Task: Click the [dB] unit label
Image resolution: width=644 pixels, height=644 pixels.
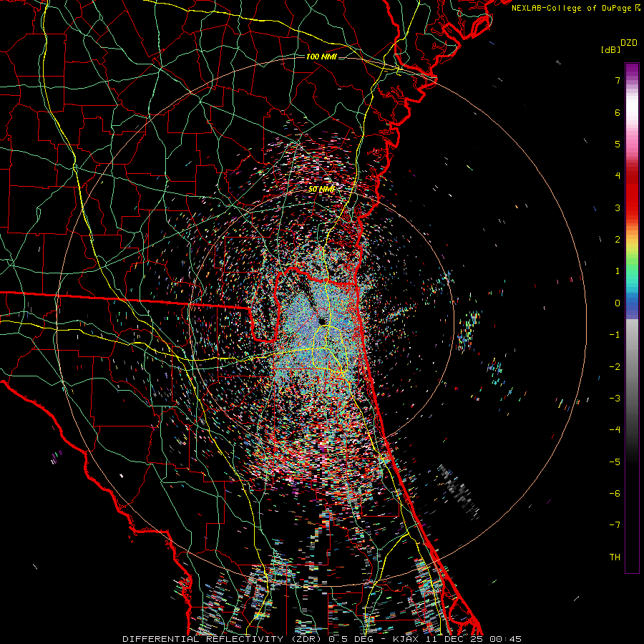Action: click(x=610, y=49)
